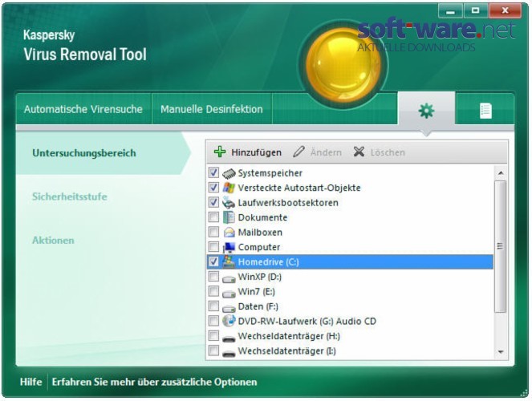Screen dimensions: 532x401
Task: Click the Daten (F:) disk icon
Action: pos(229,308)
